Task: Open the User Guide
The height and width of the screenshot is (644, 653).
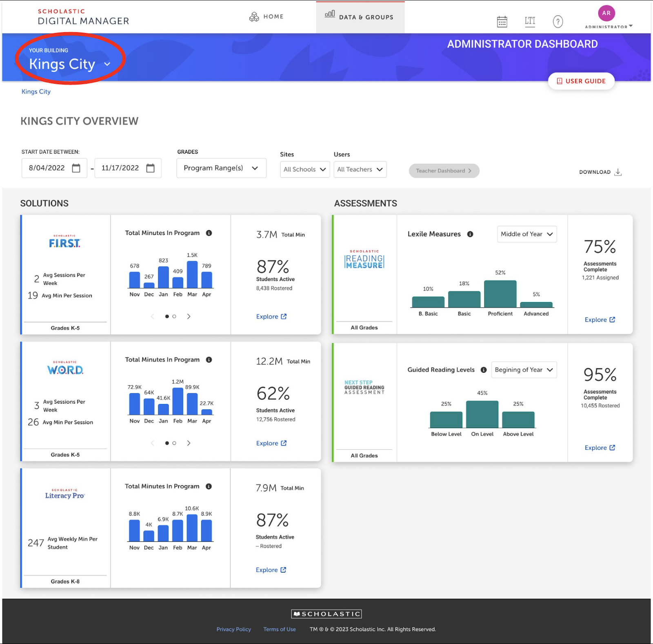Action: (x=581, y=81)
